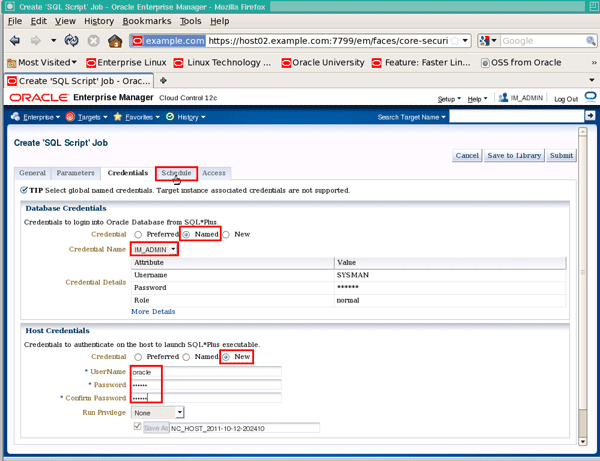
Task: Expand the Help dropdown in Oracle header
Action: click(x=477, y=99)
